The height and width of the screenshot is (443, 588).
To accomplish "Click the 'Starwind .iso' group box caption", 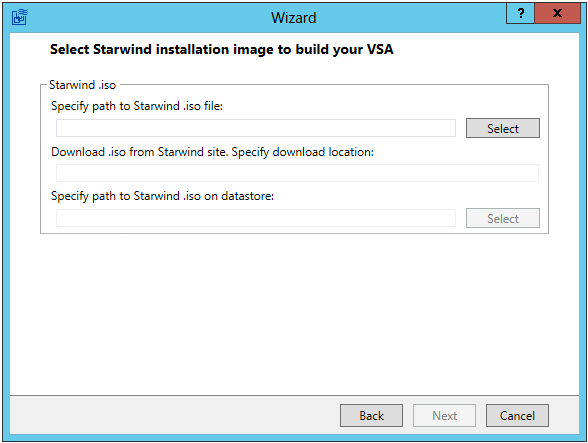I will [82, 85].
